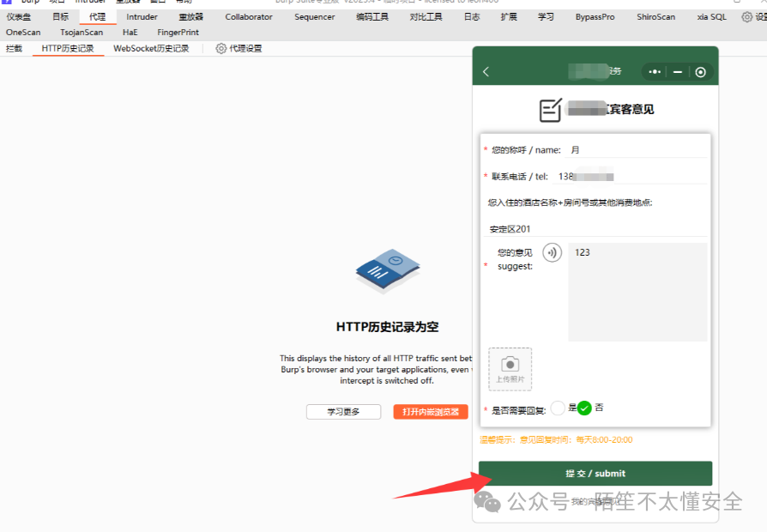Tap the back arrow in the mini program header
This screenshot has width=767, height=532.
click(486, 71)
